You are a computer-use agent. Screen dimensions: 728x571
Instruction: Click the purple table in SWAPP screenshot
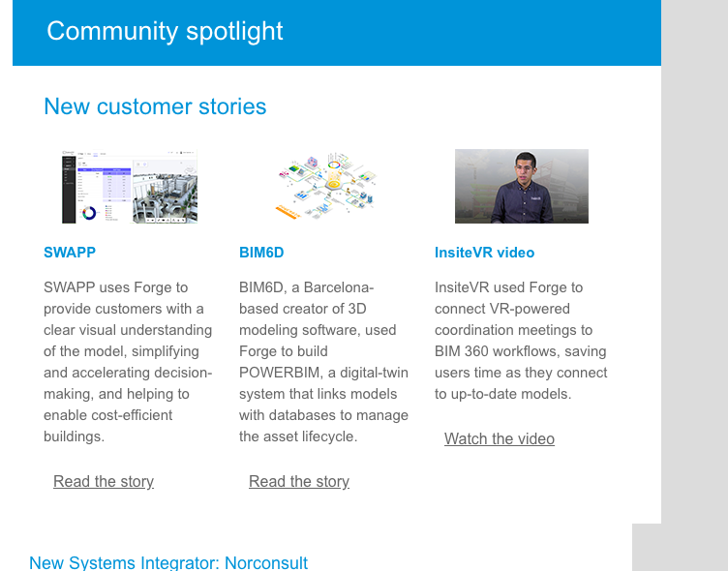tap(116, 182)
